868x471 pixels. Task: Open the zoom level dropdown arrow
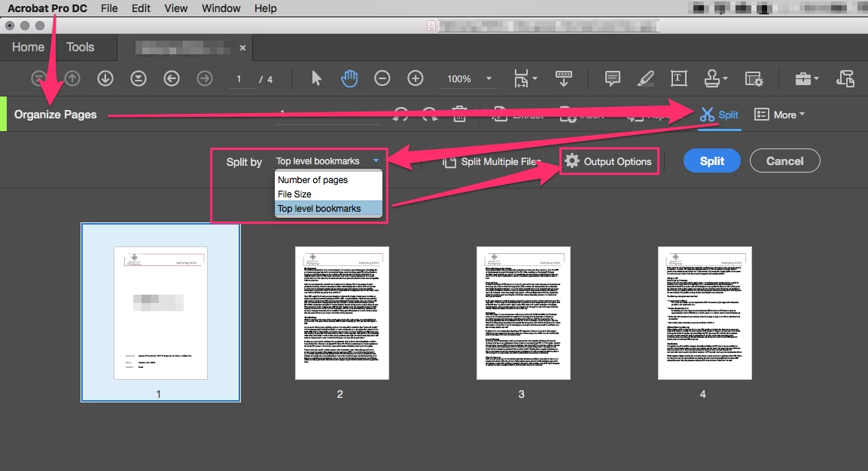click(x=489, y=78)
